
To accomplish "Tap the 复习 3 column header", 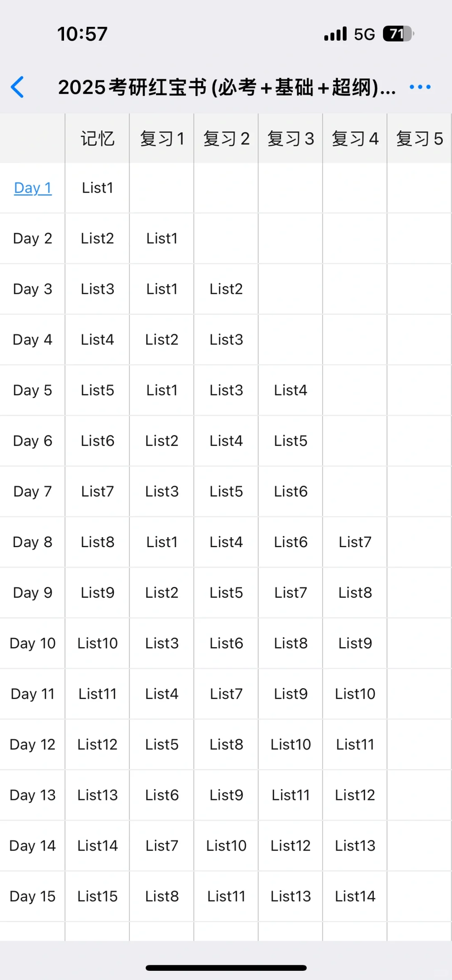I will 290,139.
